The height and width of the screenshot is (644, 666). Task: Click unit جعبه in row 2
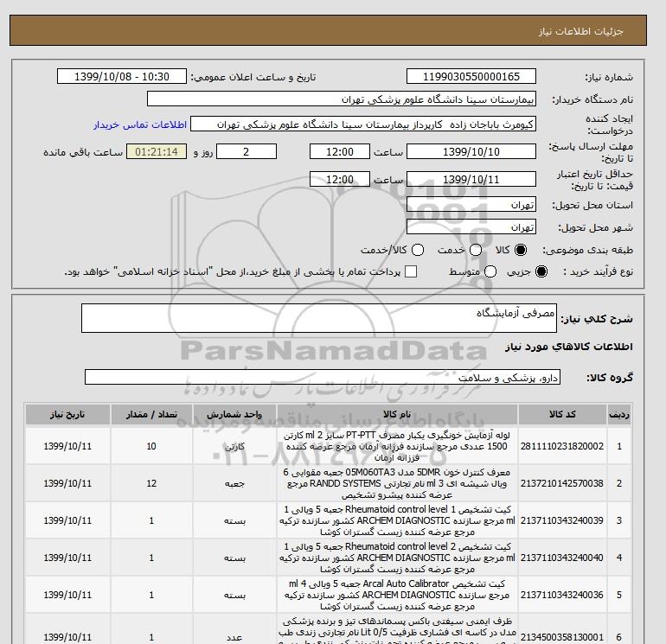pyautogui.click(x=234, y=483)
